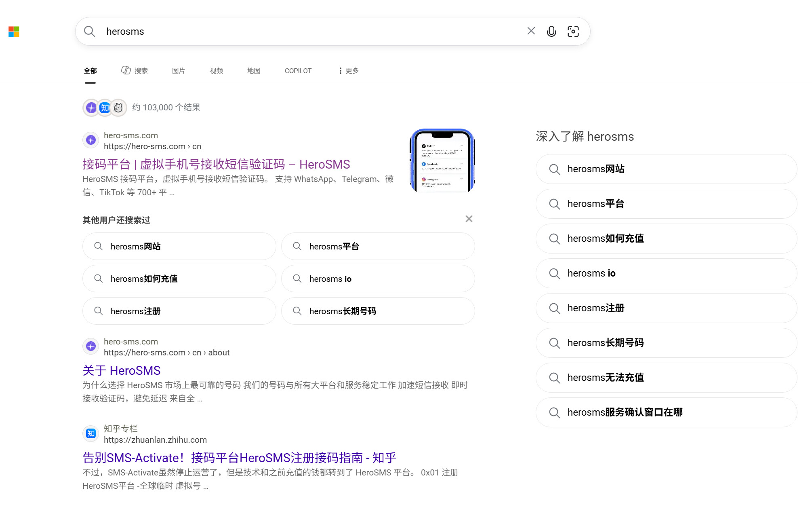Click the magnifier icon in search box
The image size is (812, 507).
(89, 32)
